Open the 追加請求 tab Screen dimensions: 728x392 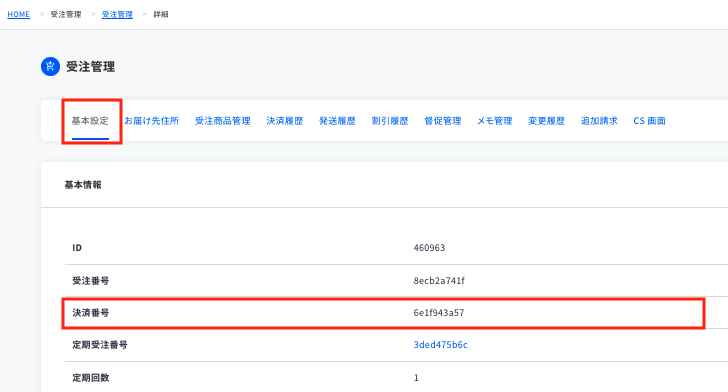click(x=599, y=121)
